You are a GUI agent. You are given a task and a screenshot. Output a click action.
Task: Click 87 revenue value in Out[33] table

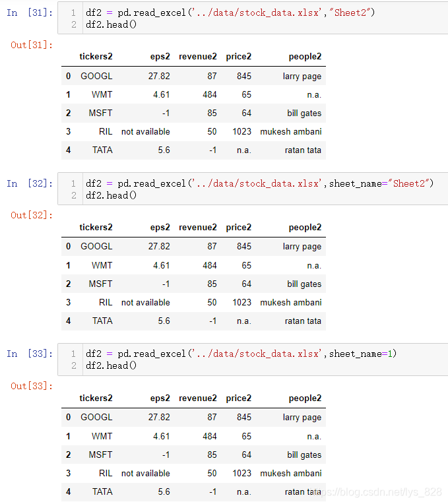click(x=212, y=417)
